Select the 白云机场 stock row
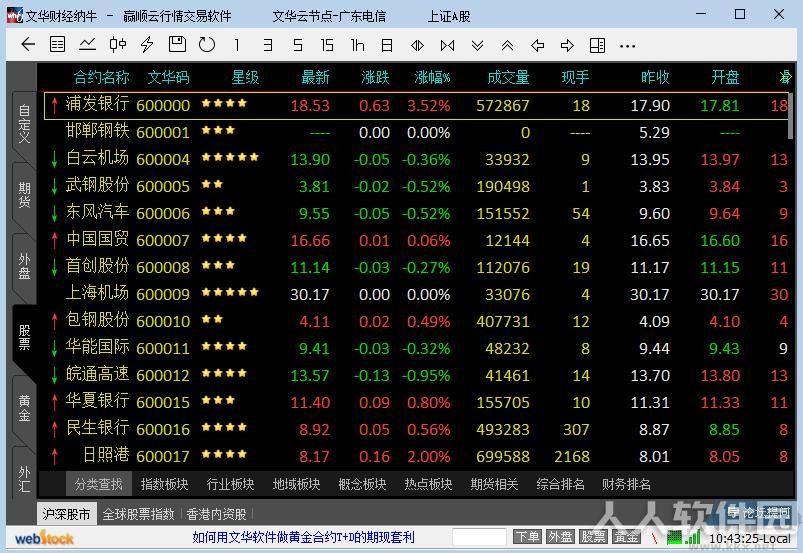Screen dimensions: 803x553 pyautogui.click(x=416, y=159)
